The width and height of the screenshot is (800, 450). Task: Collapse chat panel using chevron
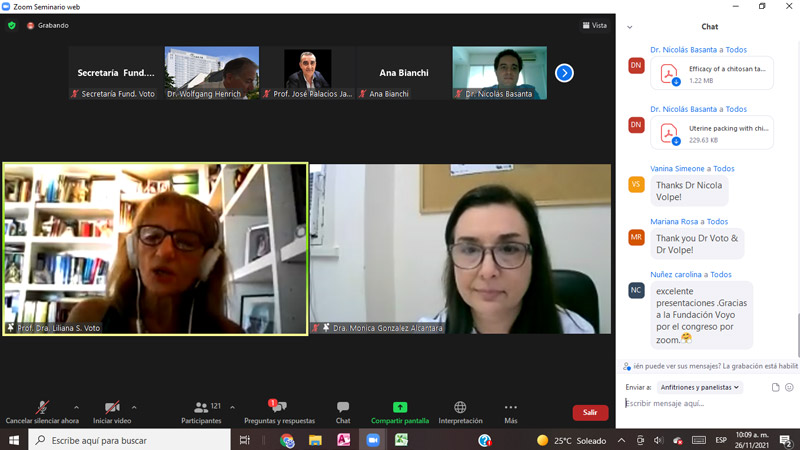[630, 27]
